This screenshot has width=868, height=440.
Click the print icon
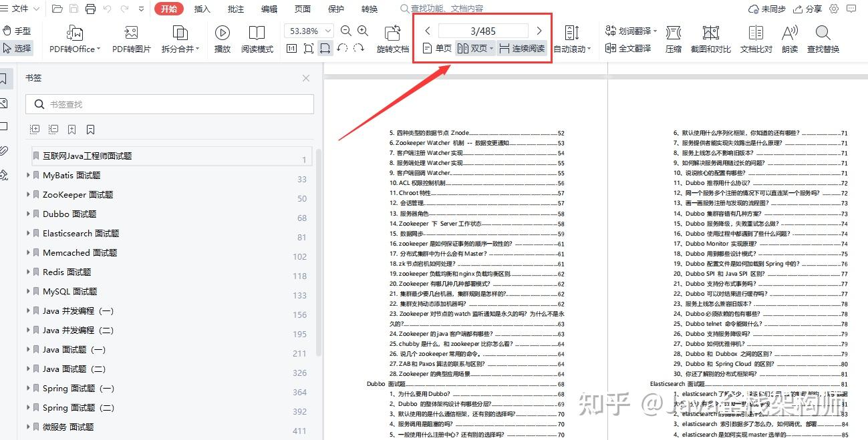[x=90, y=9]
